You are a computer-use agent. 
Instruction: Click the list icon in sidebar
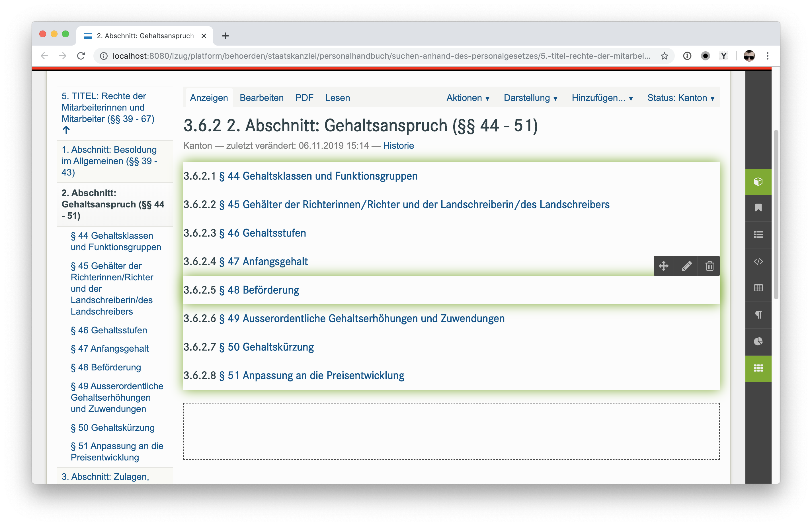tap(758, 235)
